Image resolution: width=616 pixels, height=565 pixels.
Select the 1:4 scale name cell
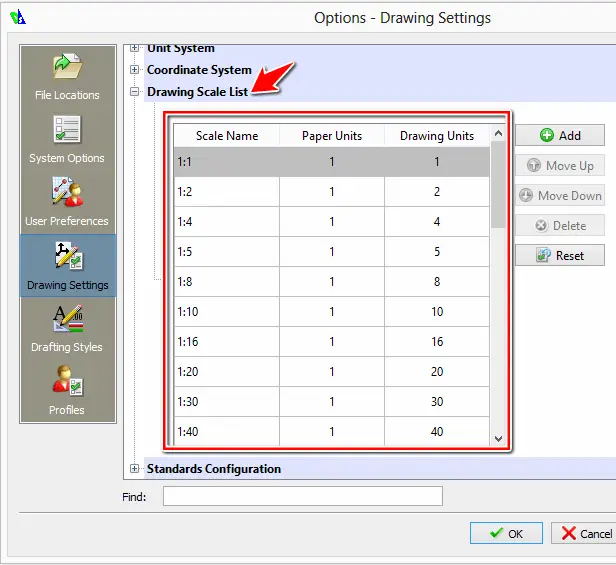point(227,222)
